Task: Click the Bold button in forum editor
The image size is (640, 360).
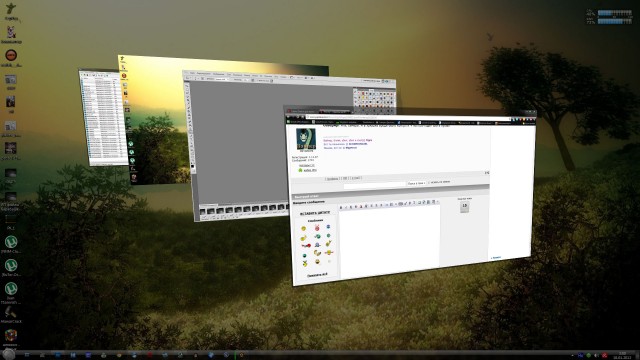Action: (341, 207)
